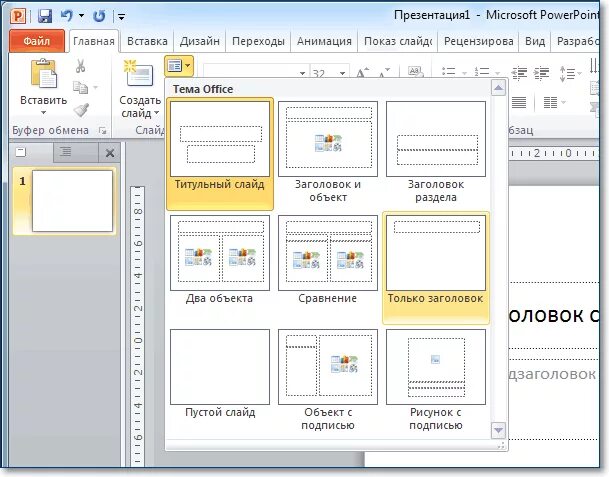
Task: Increase font size with enlarge A icon
Action: (x=362, y=73)
